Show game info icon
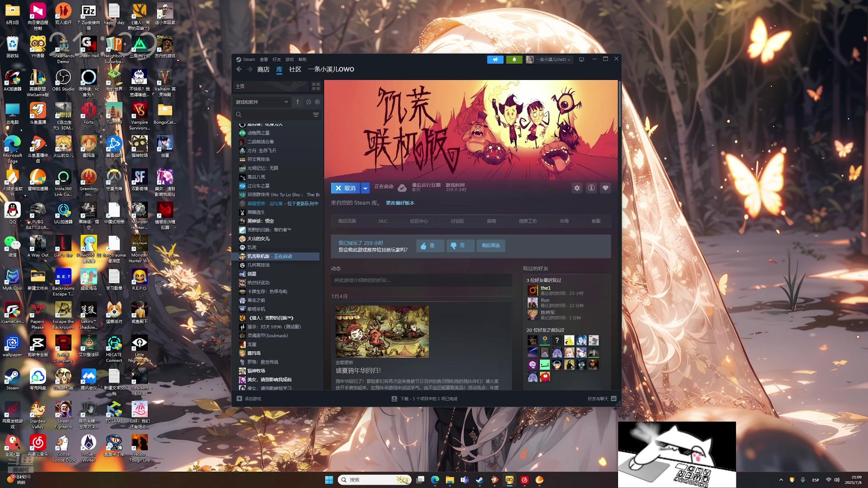 (591, 188)
